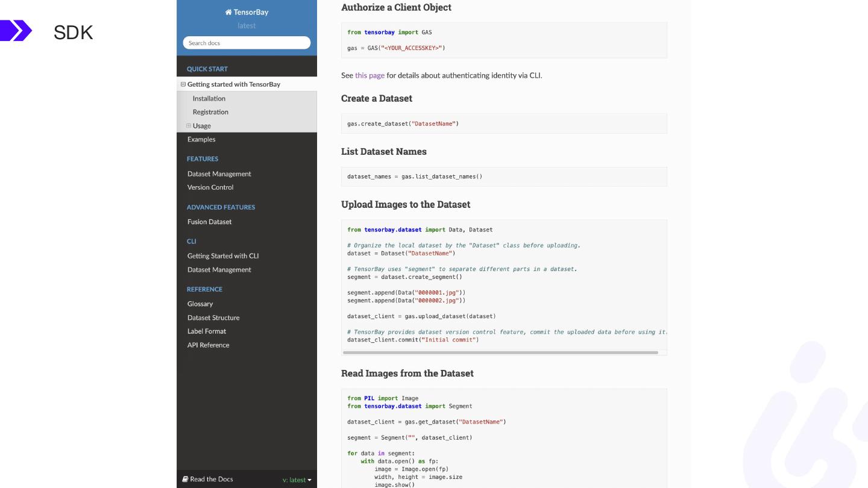Click the "for data in segment:" line

381,454
